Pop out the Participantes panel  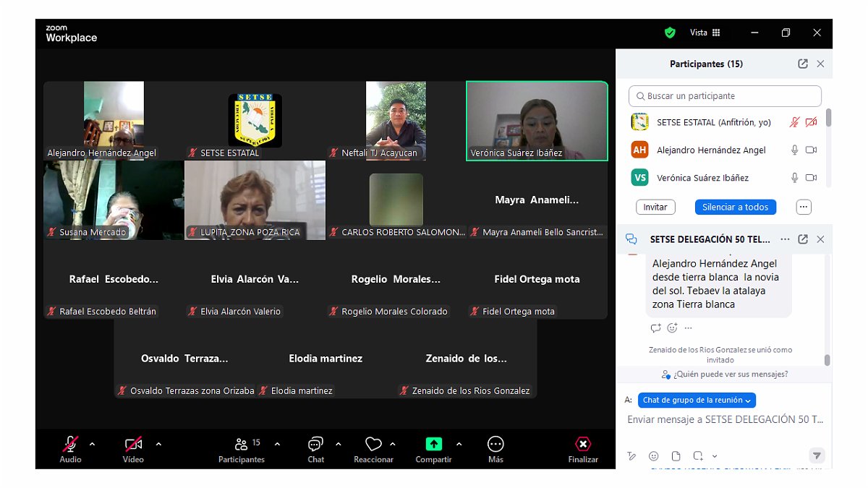(803, 64)
